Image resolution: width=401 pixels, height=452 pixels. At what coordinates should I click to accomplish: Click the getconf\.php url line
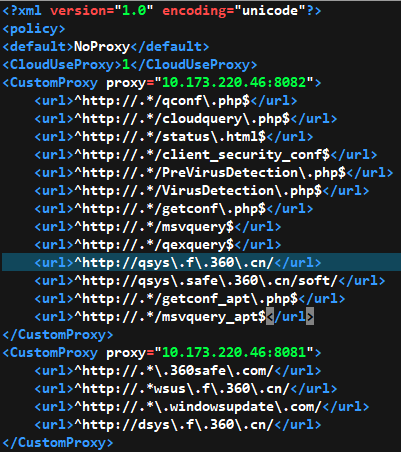click(x=174, y=209)
